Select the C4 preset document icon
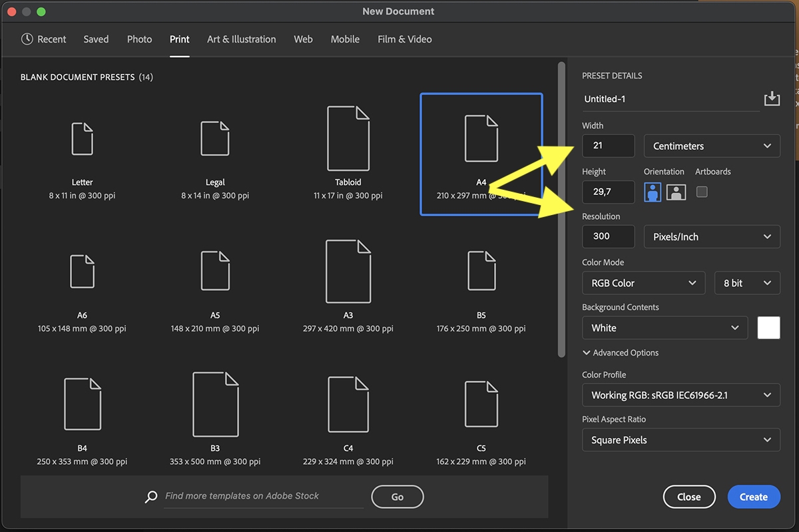Screen dimensions: 799x532 pyautogui.click(x=348, y=404)
